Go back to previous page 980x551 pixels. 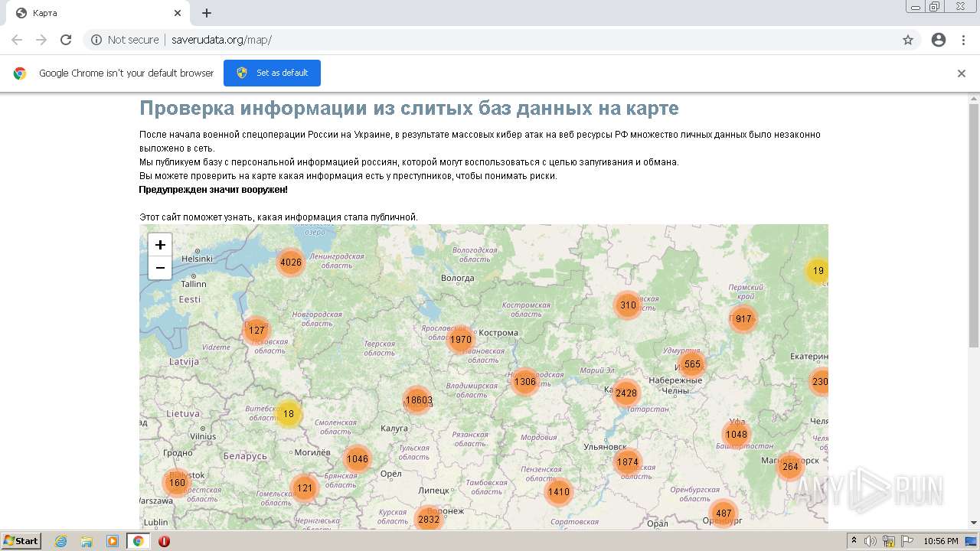pos(17,40)
